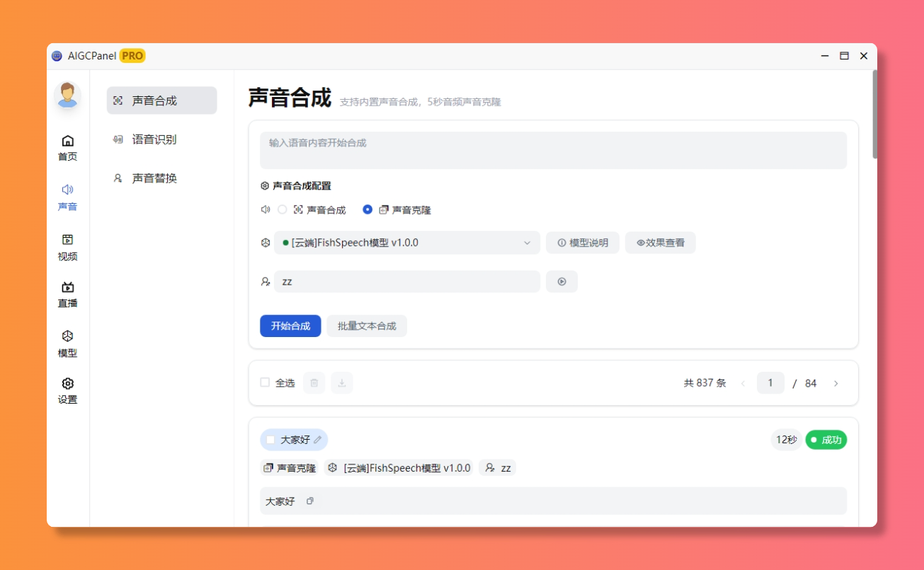The image size is (924, 570).
Task: Choose the 声音合成 radio option
Action: click(x=283, y=210)
